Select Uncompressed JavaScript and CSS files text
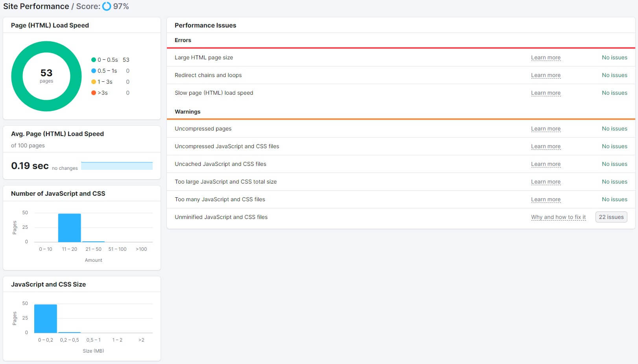 tap(227, 146)
